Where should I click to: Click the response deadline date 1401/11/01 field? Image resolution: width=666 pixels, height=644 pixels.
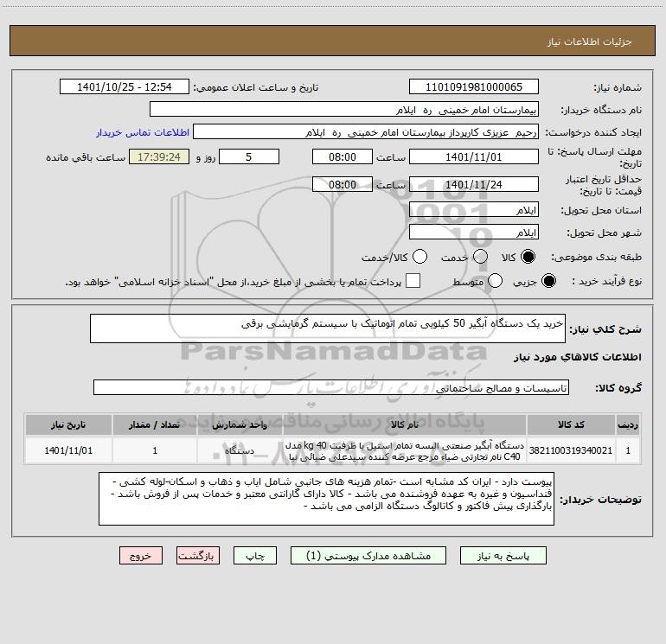click(474, 156)
